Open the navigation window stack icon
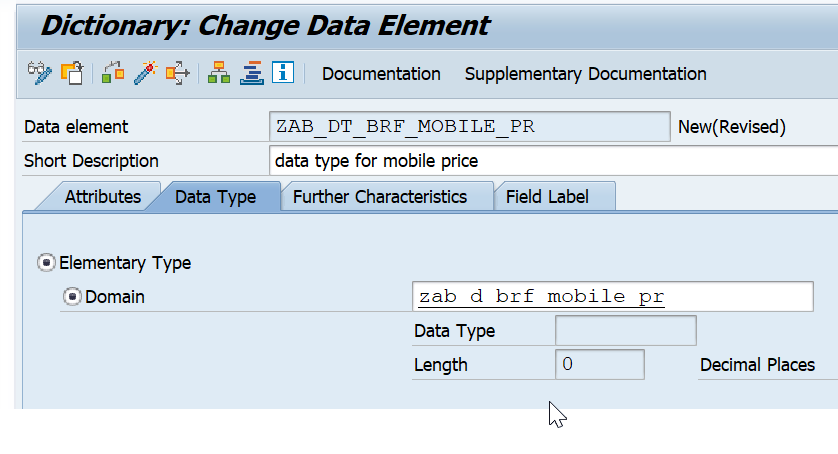The height and width of the screenshot is (454, 838). point(251,73)
